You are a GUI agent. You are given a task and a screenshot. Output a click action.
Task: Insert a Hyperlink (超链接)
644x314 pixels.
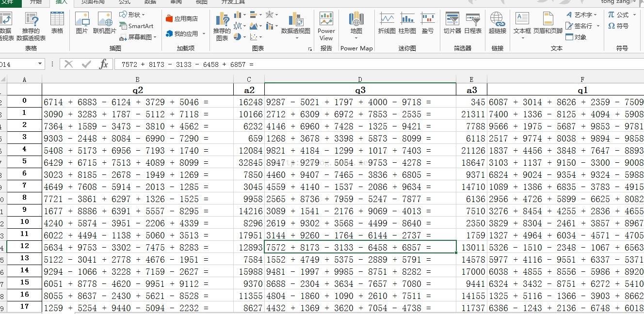498,23
